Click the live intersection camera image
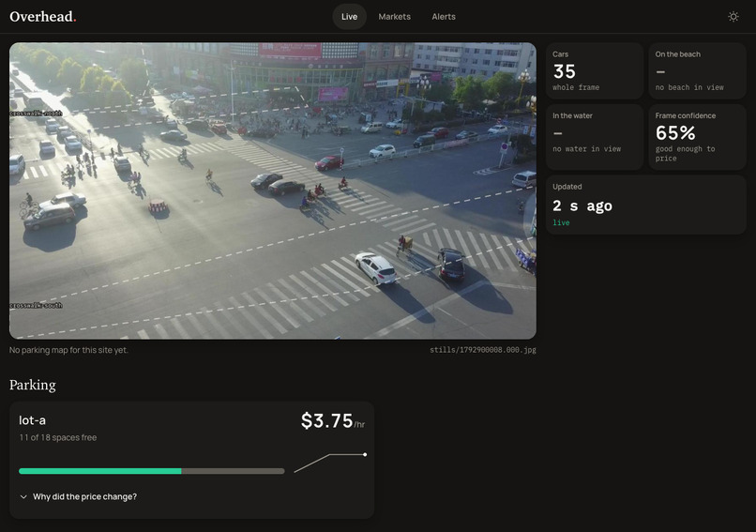This screenshot has width=756, height=532. point(273,191)
